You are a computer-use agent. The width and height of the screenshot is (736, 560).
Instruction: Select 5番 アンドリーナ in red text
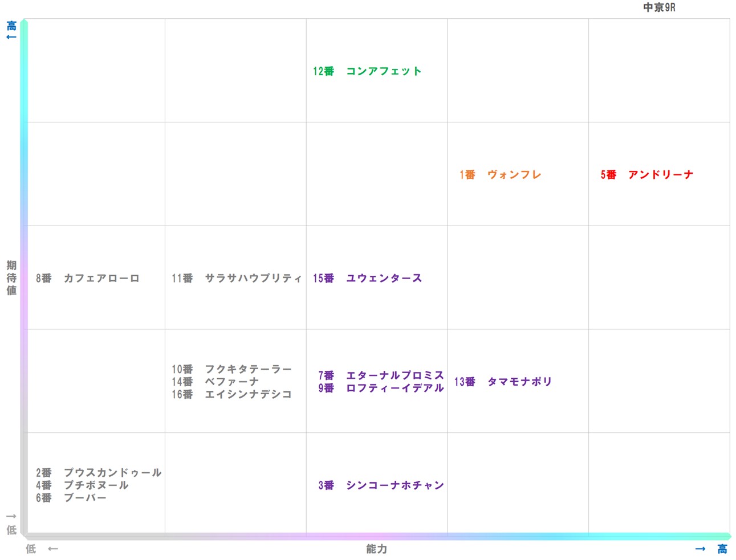pos(647,174)
